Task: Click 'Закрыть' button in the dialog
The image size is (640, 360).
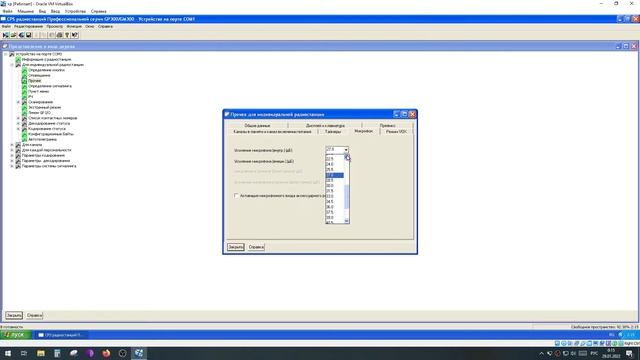Action: point(236,247)
